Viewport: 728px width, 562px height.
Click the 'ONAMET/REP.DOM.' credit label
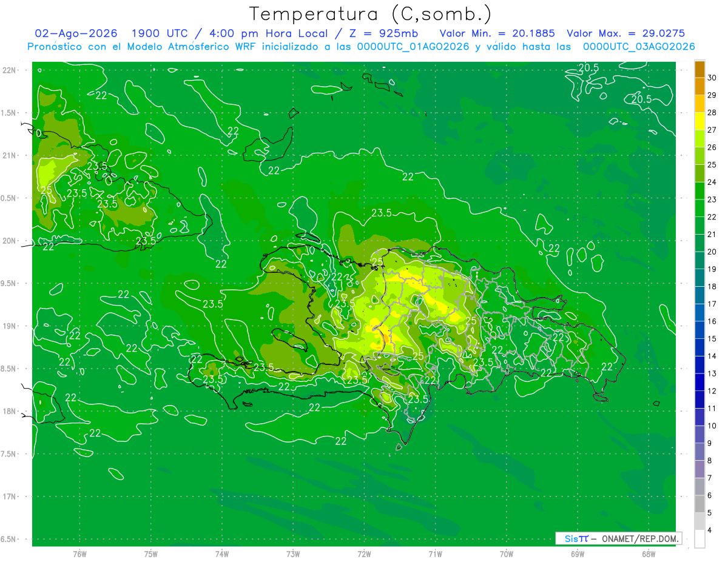640,538
